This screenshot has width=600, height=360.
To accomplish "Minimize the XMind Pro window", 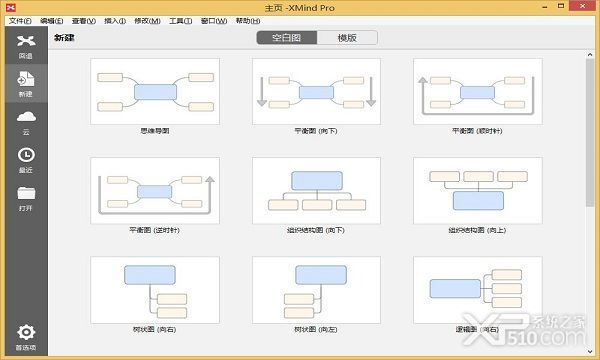I will coord(545,7).
